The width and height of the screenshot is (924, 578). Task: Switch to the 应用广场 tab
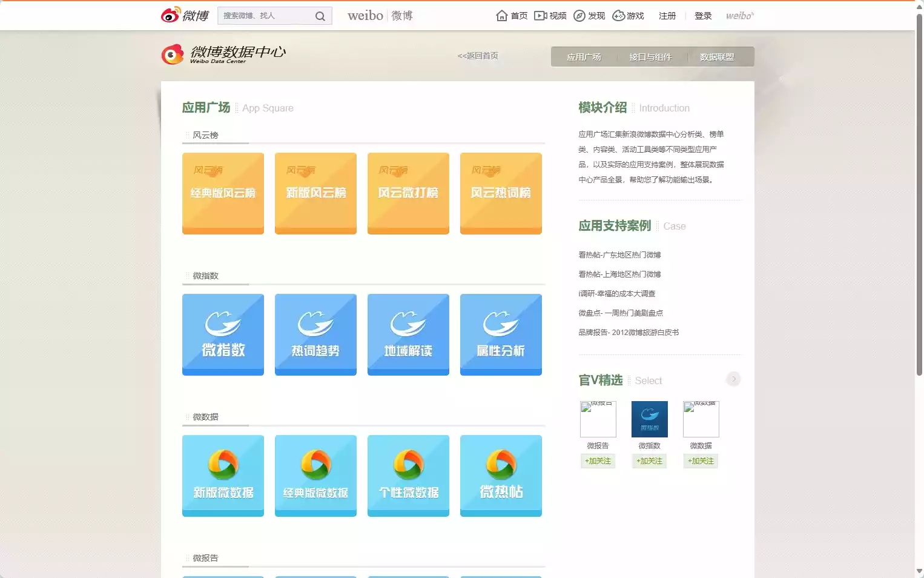point(584,57)
